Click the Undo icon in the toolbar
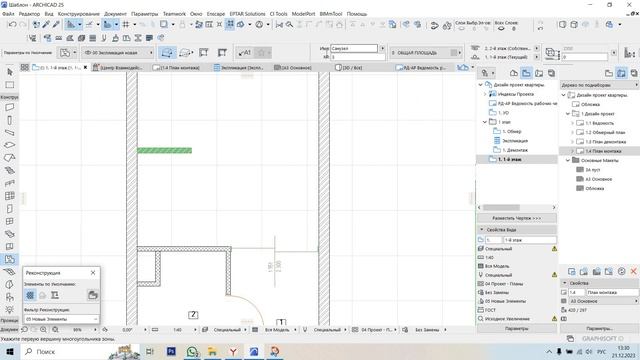This screenshot has width=640, height=360. click(12, 25)
